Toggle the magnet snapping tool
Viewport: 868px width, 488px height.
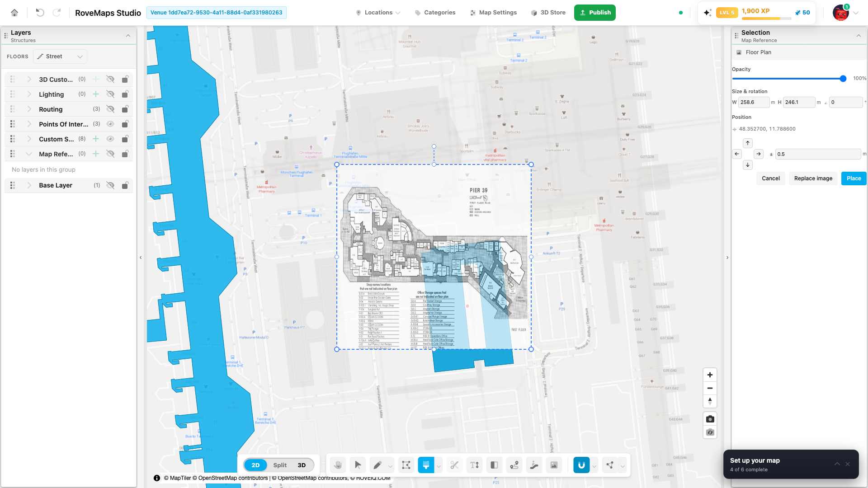581,465
